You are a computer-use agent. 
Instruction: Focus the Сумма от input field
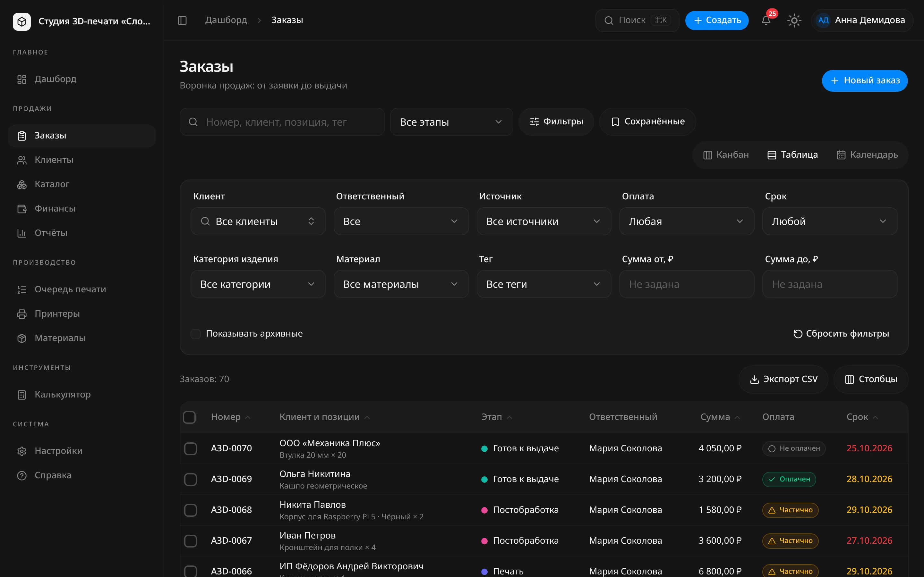pyautogui.click(x=687, y=284)
